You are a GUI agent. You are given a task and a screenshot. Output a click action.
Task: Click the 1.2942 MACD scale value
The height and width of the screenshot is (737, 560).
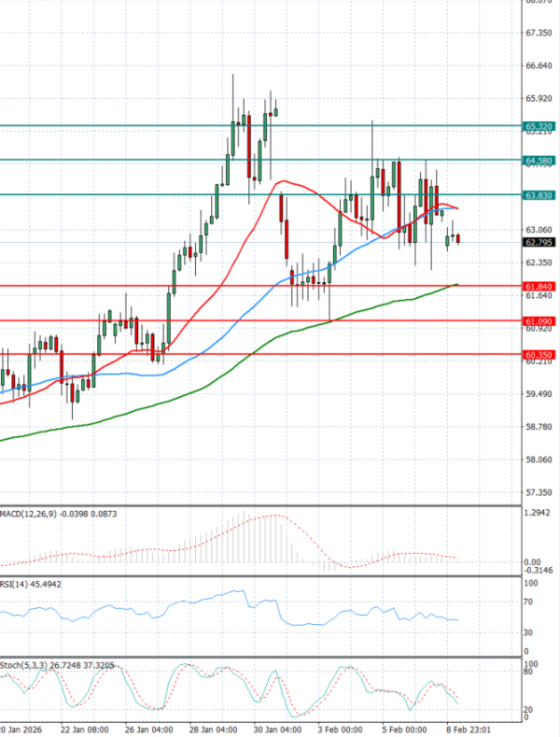537,515
